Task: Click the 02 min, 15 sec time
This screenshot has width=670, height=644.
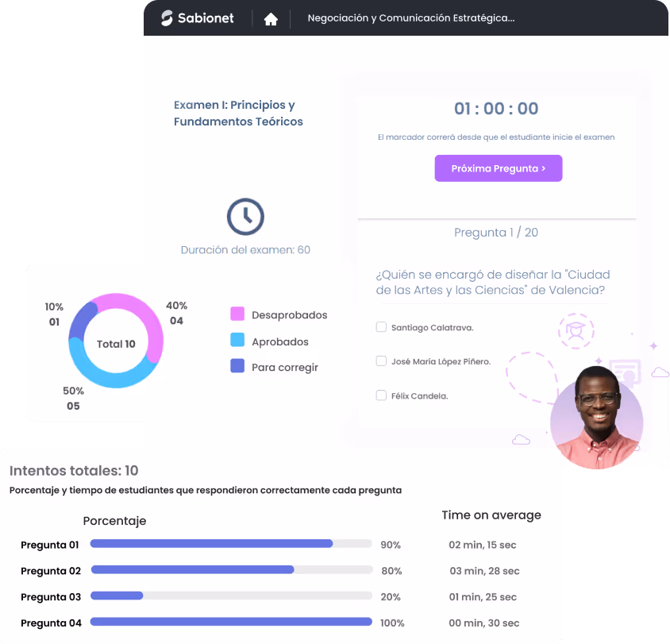Action: (483, 545)
